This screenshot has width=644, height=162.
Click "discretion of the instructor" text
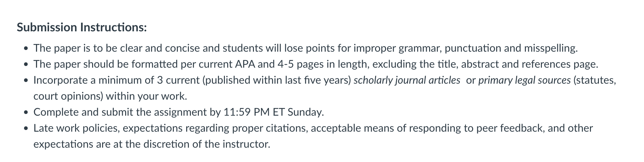pyautogui.click(x=207, y=144)
